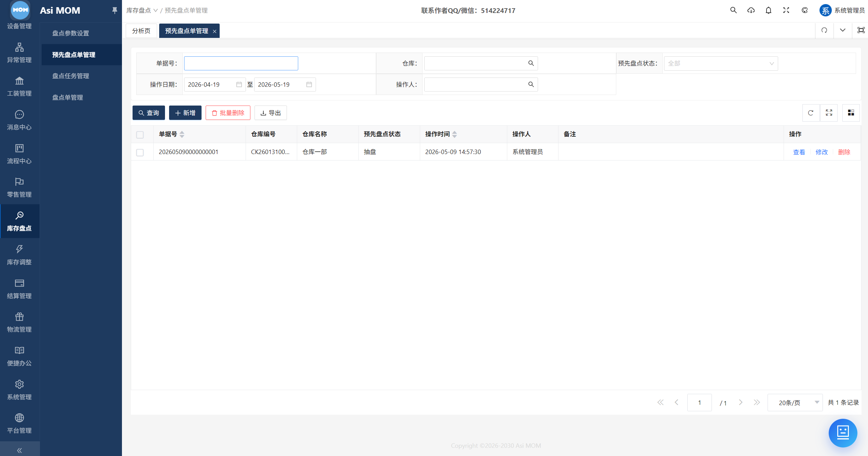The height and width of the screenshot is (456, 868).
Task: Open 盘点参数设置 menu item
Action: (71, 33)
